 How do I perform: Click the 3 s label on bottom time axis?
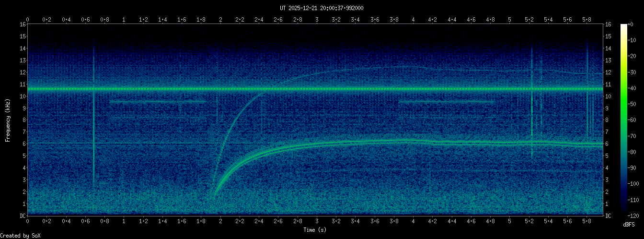coord(317,222)
